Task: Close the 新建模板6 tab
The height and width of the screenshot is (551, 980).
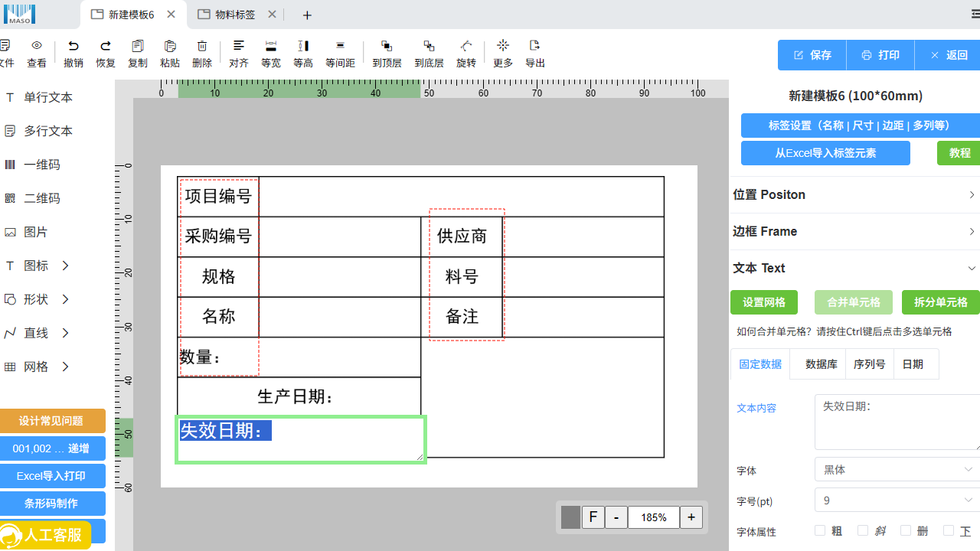Action: [x=171, y=15]
